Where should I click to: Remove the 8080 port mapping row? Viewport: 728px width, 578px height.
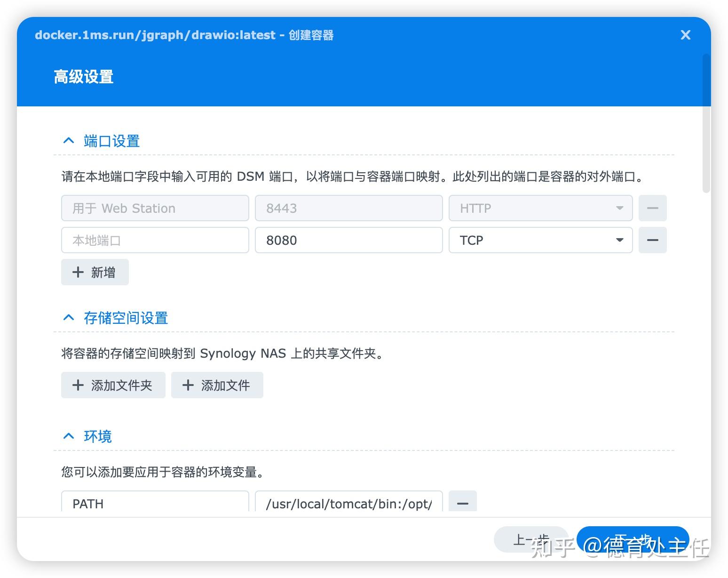click(x=652, y=240)
